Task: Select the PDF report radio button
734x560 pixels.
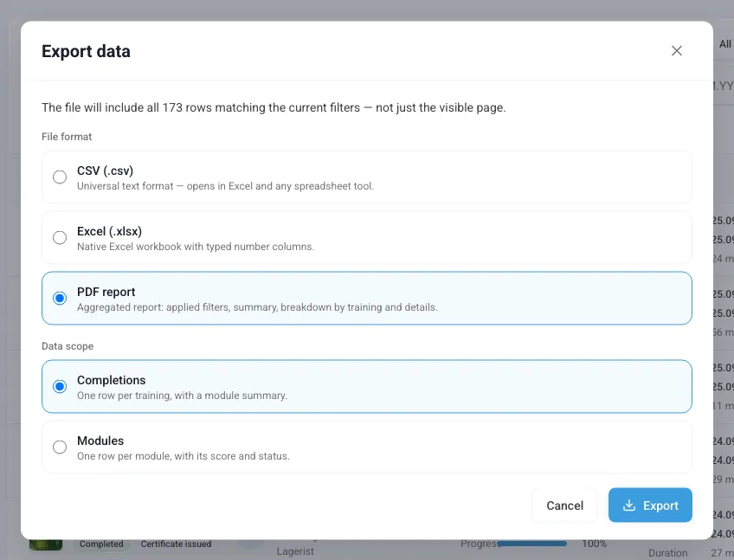Action: [x=60, y=298]
